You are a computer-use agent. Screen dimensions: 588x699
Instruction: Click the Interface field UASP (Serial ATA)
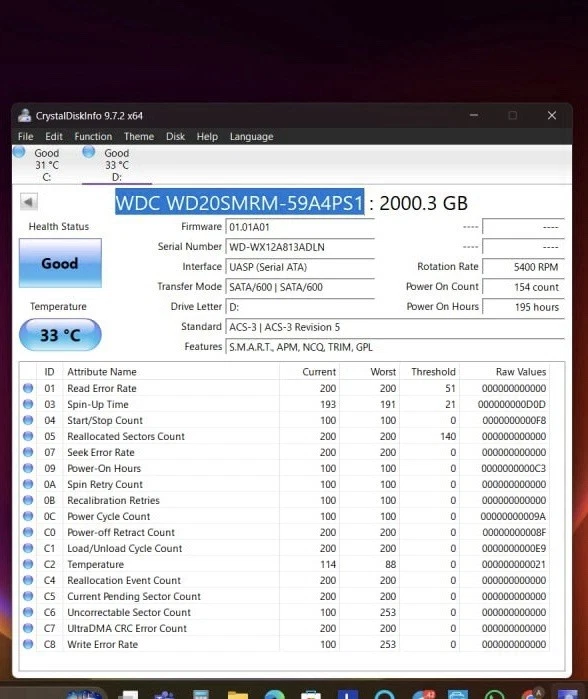[x=300, y=267]
